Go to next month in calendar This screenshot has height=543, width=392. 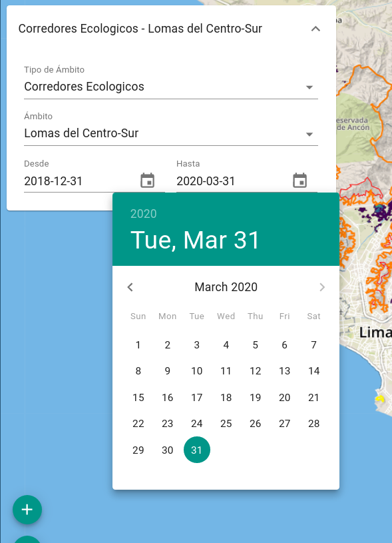click(322, 287)
